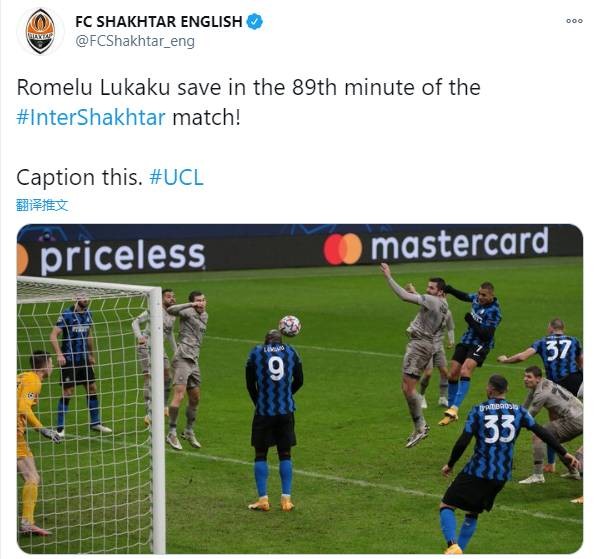Click the Caption this text line

[79, 177]
